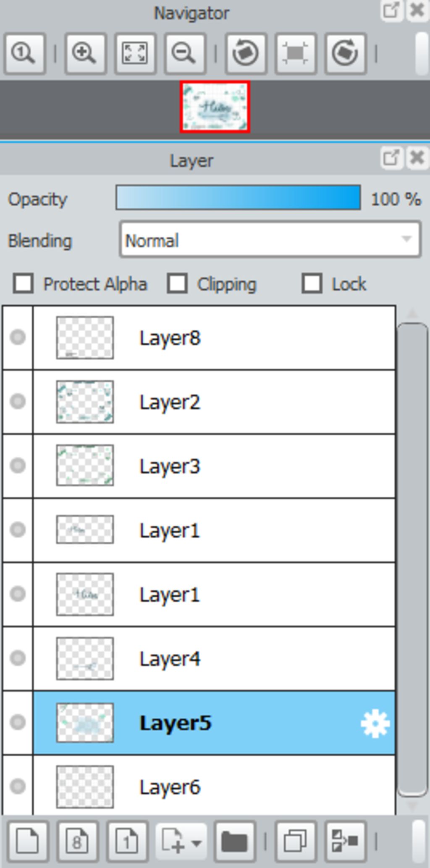This screenshot has width=430, height=868.
Task: Click the Navigator canvas preview thumbnail
Action: (215, 107)
